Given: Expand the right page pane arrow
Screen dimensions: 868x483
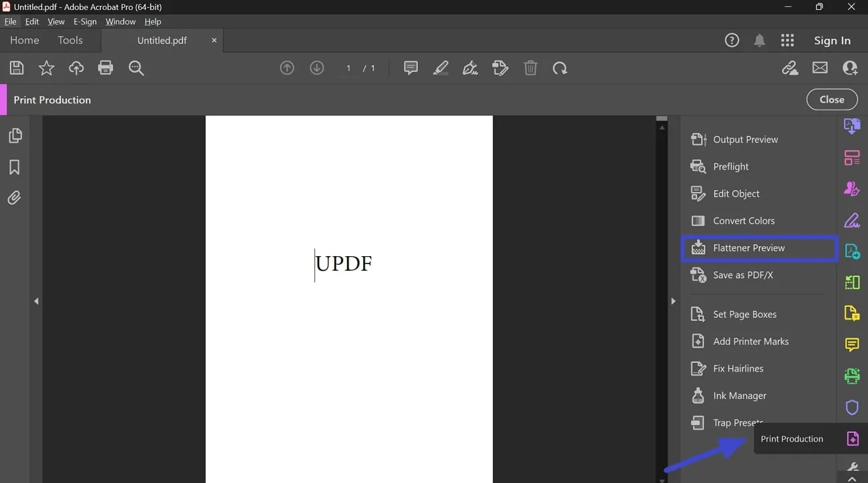Looking at the screenshot, I should point(673,300).
